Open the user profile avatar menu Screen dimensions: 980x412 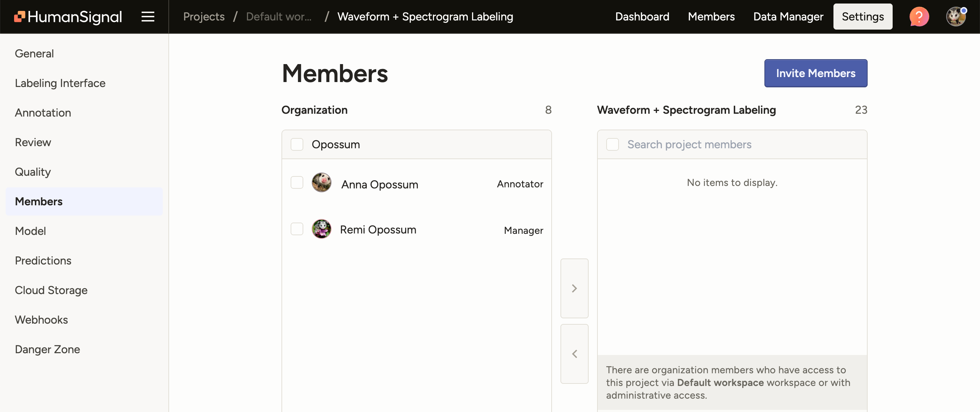(x=955, y=17)
